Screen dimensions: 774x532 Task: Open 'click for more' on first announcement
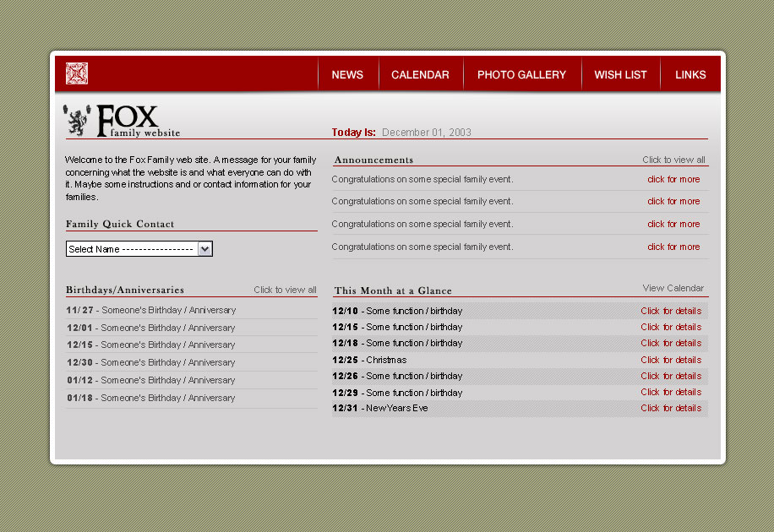tap(673, 179)
